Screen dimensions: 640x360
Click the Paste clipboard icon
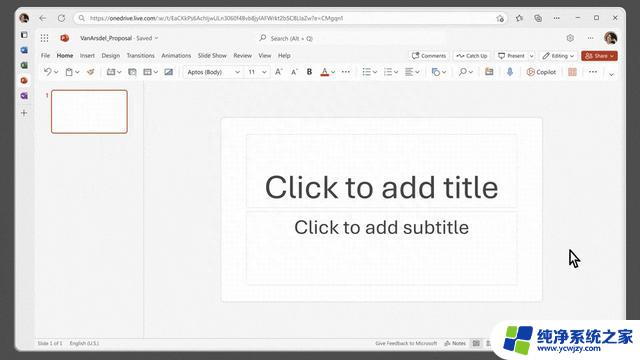69,72
